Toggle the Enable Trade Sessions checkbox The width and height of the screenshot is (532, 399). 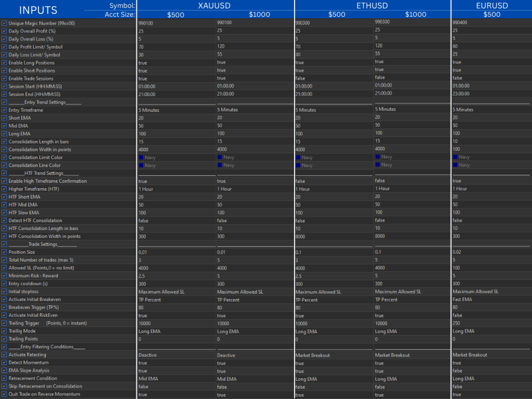(x=4, y=78)
